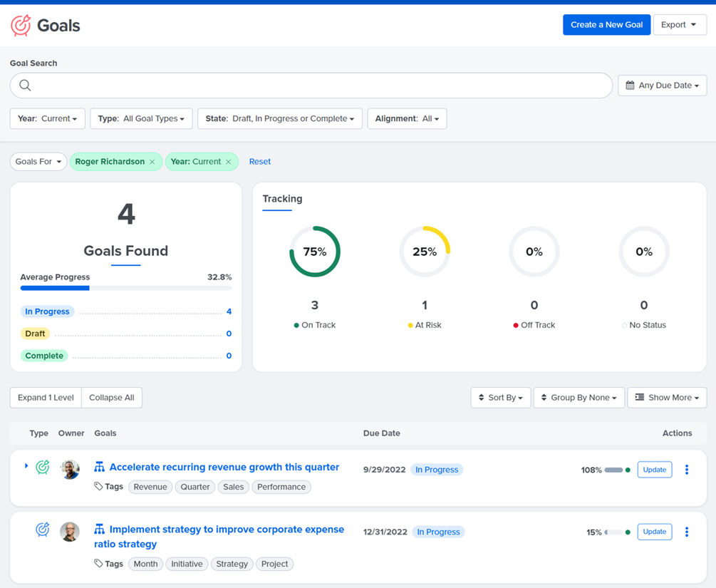Click the goal type icon for expense strategy goal

click(x=43, y=529)
